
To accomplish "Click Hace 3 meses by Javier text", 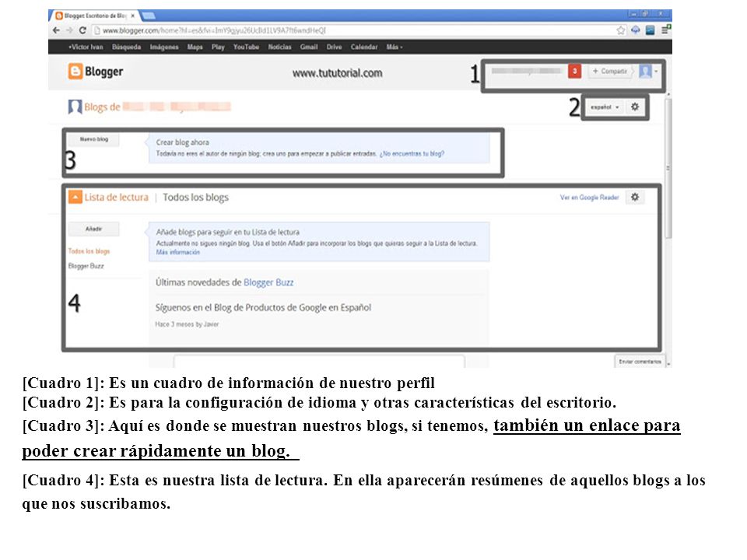I will [x=187, y=324].
